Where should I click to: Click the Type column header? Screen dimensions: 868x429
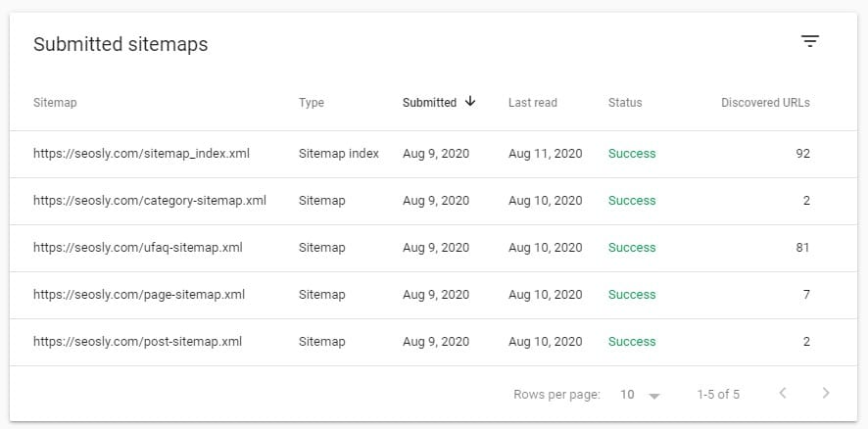[x=311, y=103]
